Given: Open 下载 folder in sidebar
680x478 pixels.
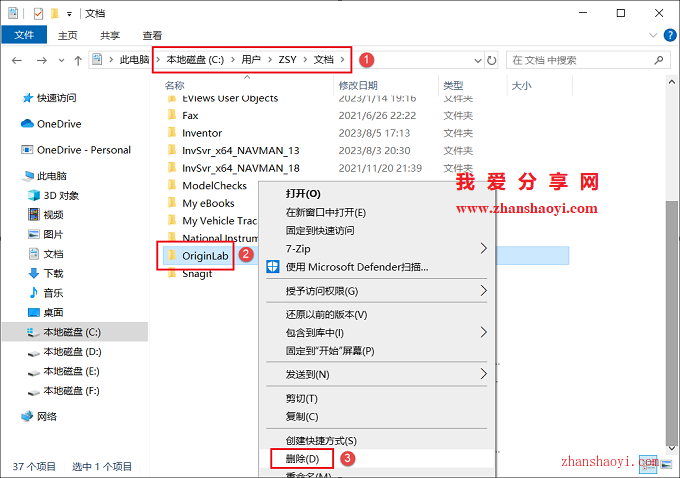Looking at the screenshot, I should tap(53, 274).
